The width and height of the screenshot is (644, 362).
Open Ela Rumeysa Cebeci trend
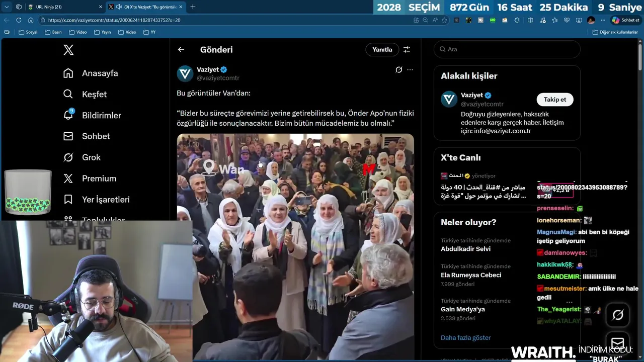pos(471,275)
